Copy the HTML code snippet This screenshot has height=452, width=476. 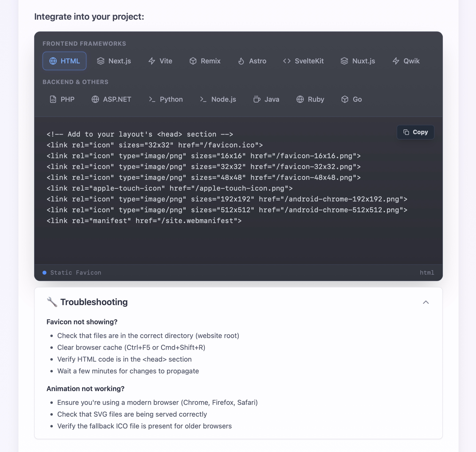click(415, 132)
